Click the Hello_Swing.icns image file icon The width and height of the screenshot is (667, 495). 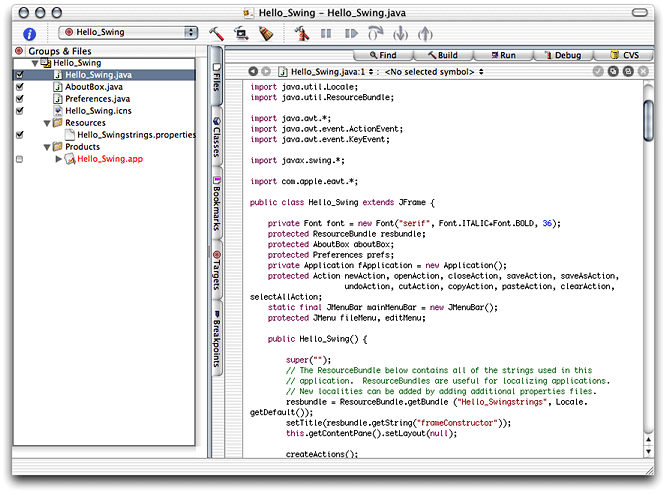click(x=58, y=111)
